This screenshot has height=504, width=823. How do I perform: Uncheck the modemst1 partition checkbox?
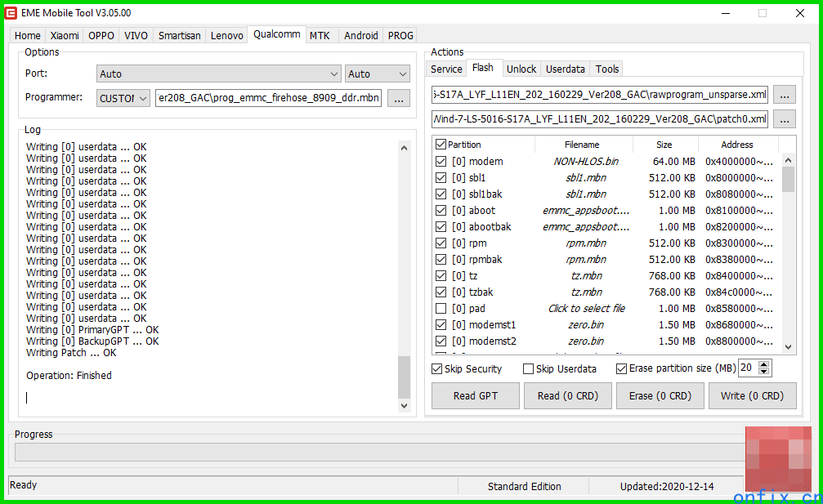click(441, 324)
